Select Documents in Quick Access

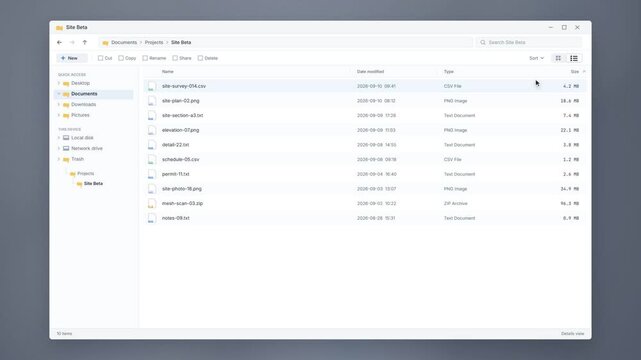94,94
